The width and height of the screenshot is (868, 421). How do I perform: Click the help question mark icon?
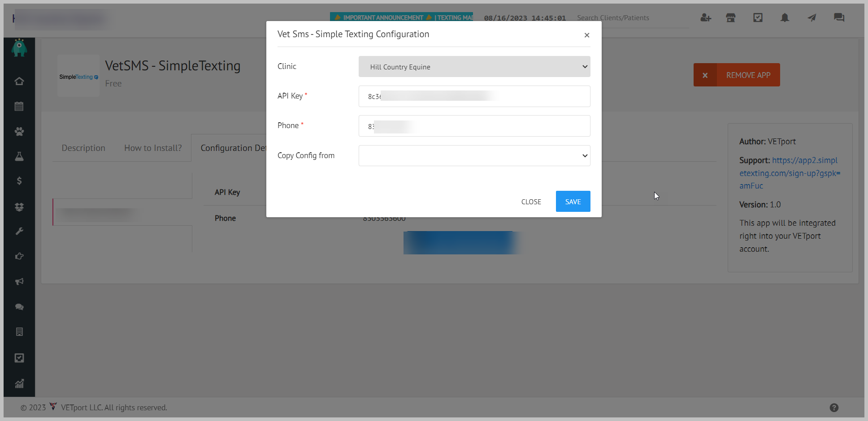pyautogui.click(x=834, y=408)
